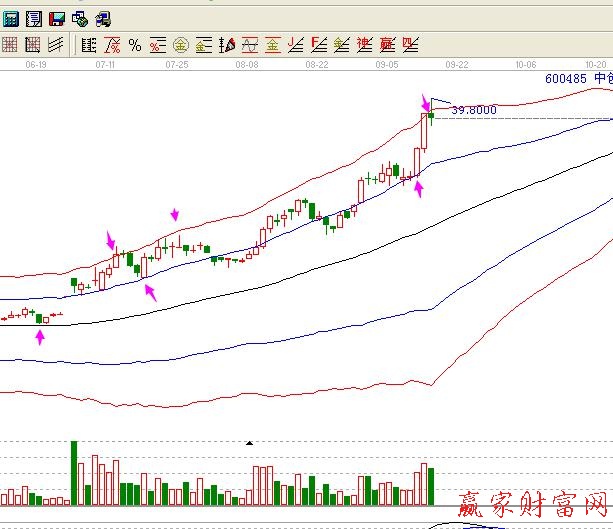Image resolution: width=613 pixels, height=529 pixels.
Task: Select the 四 angle lines tool
Action: [x=411, y=44]
